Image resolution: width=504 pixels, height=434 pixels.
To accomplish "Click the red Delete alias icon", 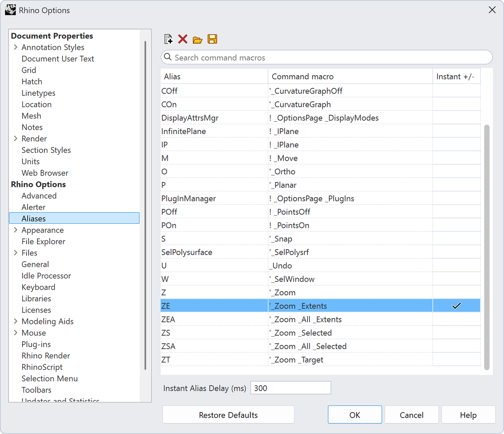I will tap(183, 39).
